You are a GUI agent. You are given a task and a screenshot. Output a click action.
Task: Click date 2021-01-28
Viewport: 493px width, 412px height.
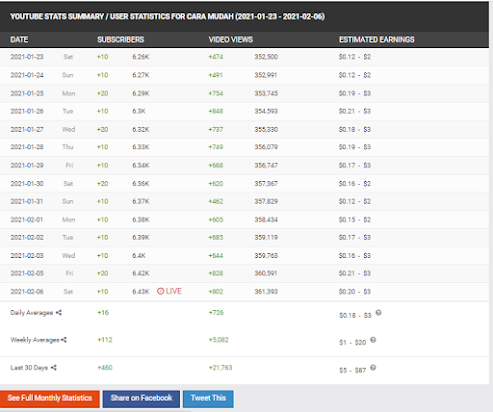coord(27,147)
